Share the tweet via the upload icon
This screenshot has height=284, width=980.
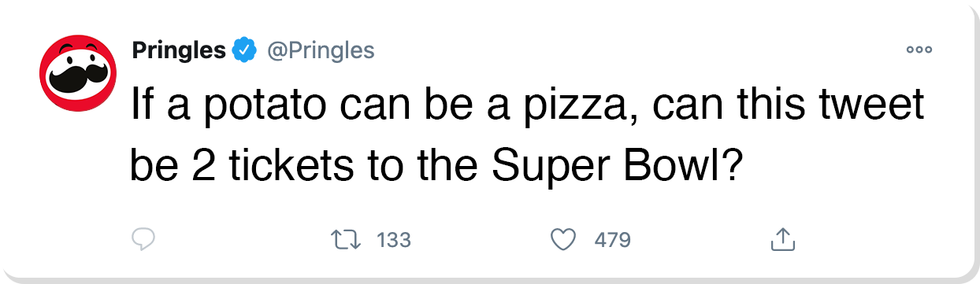coord(780,239)
